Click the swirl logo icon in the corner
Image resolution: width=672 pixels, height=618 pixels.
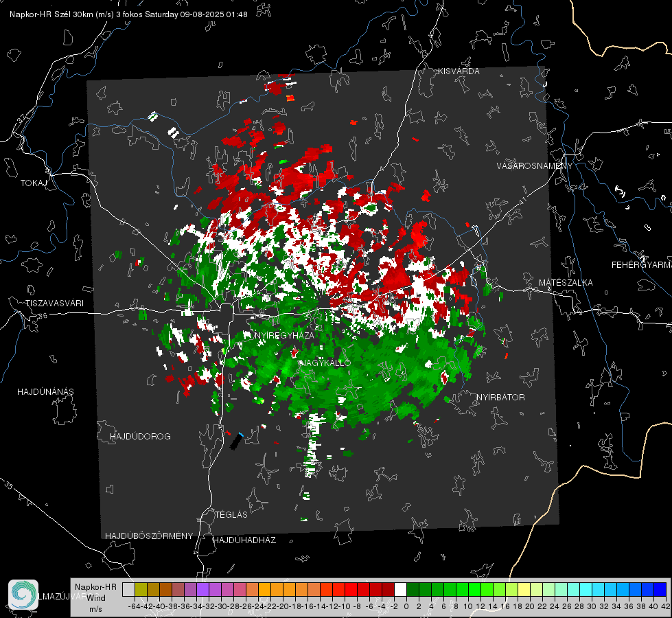(x=23, y=595)
